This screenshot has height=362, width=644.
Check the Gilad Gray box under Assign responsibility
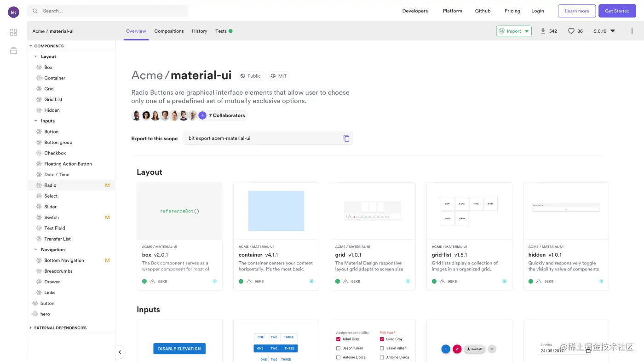click(x=339, y=339)
